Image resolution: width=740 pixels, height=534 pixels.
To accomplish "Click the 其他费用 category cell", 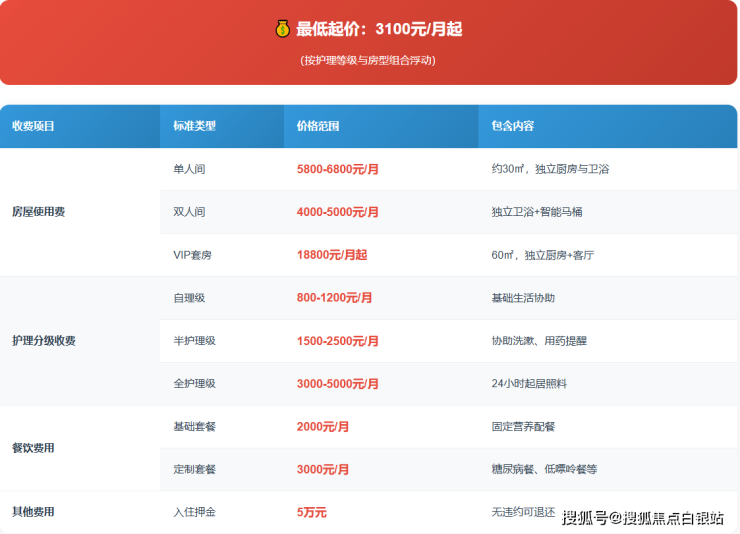I will tap(33, 512).
